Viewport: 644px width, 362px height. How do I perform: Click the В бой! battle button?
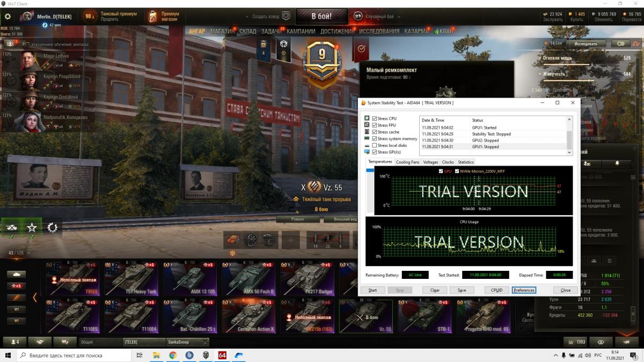(321, 16)
